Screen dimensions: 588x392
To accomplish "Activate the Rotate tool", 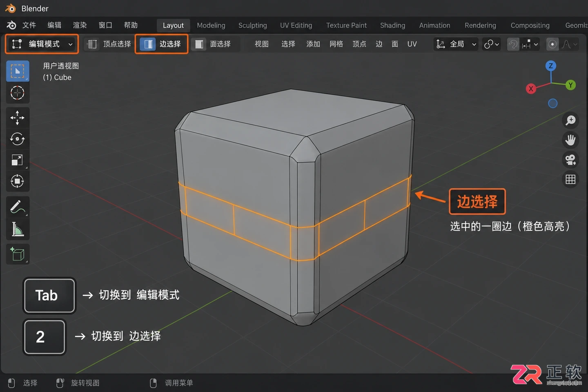I will (x=17, y=139).
